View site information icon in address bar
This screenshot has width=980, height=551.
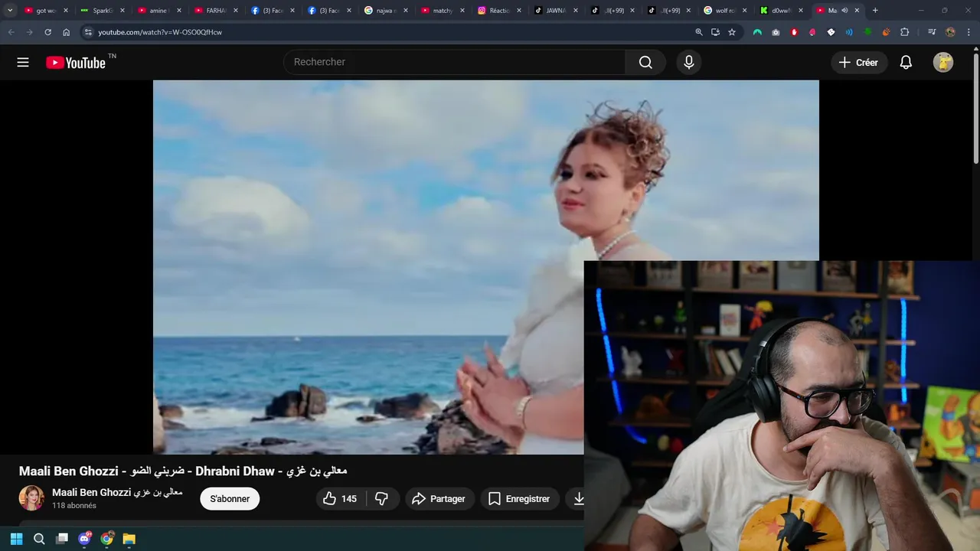(x=88, y=32)
